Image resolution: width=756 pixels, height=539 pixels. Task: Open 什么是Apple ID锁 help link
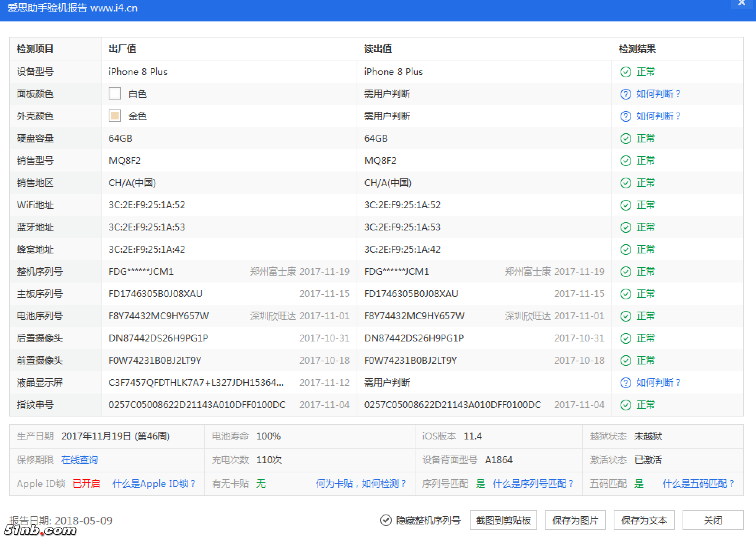pos(154,483)
